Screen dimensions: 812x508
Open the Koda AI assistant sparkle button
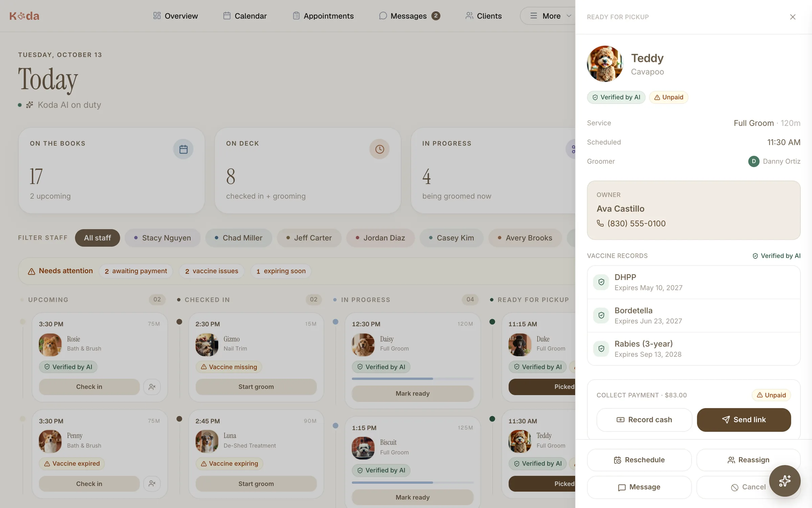click(x=785, y=481)
